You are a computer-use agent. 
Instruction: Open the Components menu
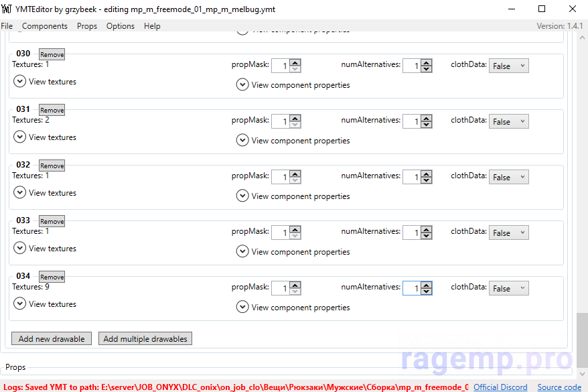point(45,26)
